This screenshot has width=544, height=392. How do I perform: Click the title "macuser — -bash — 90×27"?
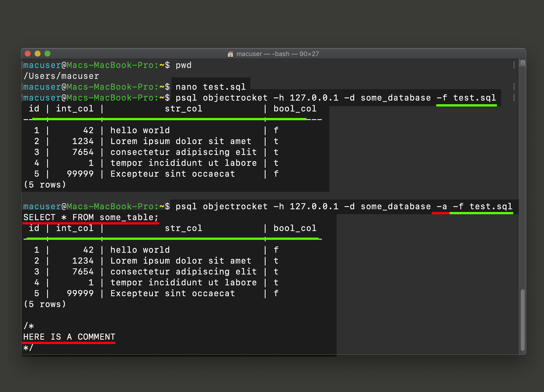(277, 54)
